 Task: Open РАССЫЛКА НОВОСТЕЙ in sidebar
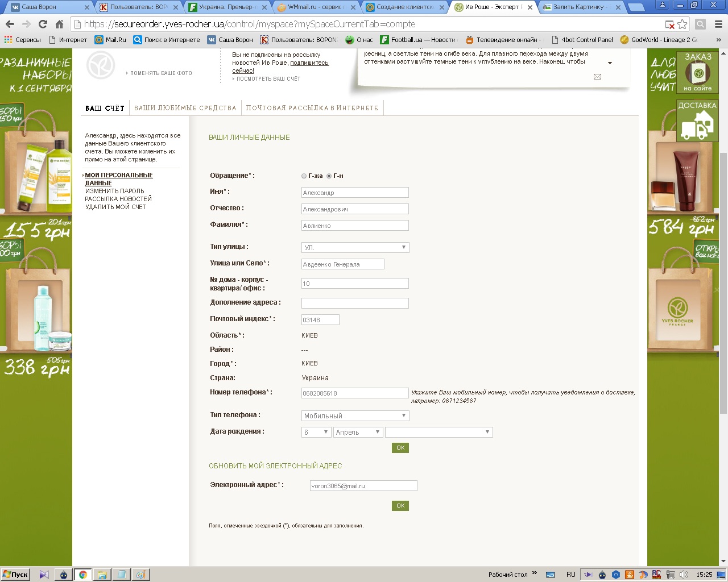point(118,199)
